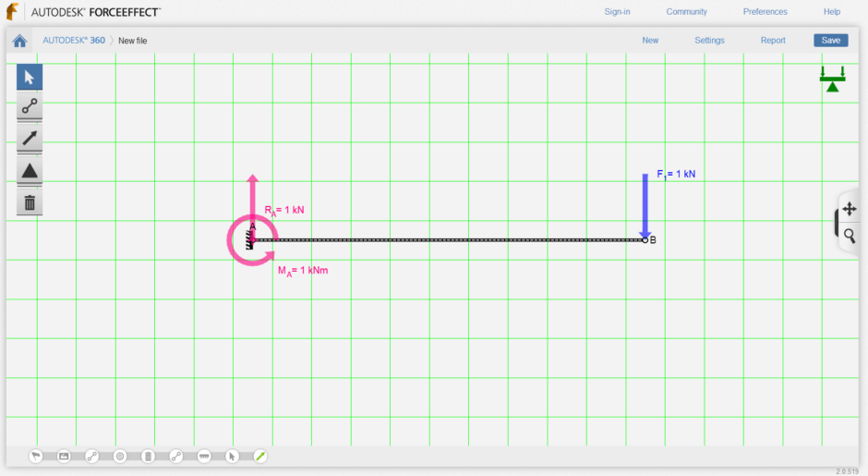Open the Report menu item
This screenshot has height=476, width=868.
click(773, 41)
